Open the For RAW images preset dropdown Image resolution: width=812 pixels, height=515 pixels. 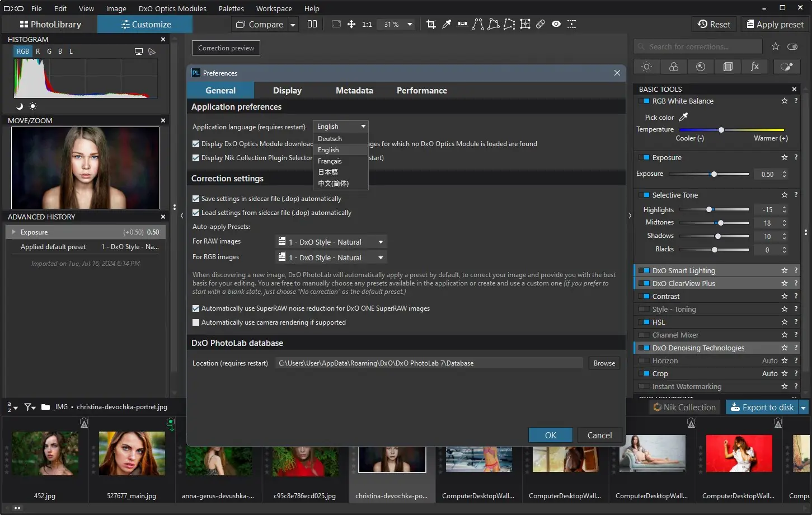(x=331, y=242)
